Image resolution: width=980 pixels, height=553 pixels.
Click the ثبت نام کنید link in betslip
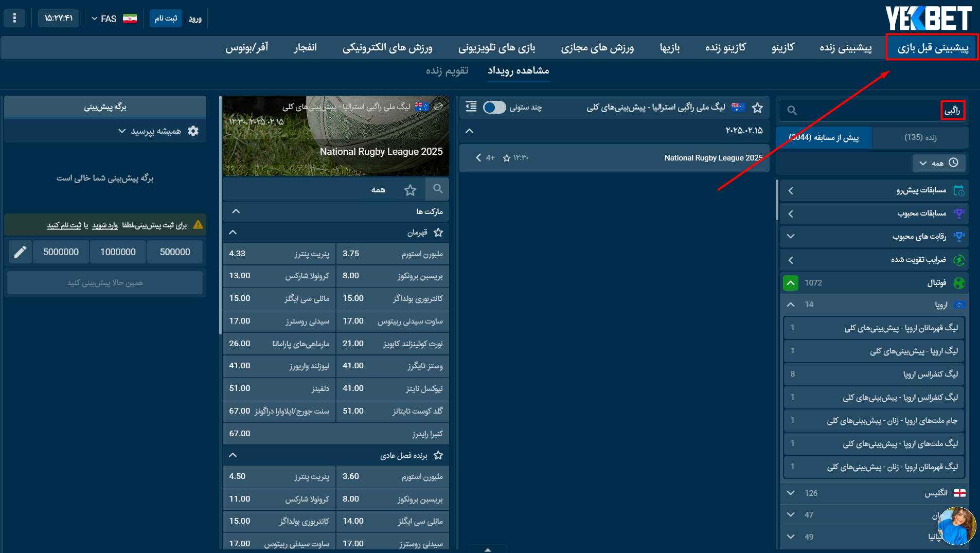(64, 225)
